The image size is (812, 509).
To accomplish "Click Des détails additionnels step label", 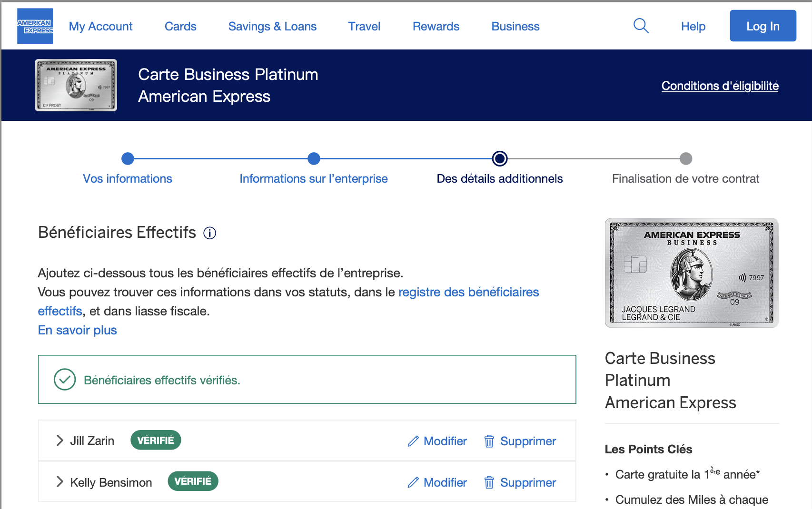I will 500,179.
